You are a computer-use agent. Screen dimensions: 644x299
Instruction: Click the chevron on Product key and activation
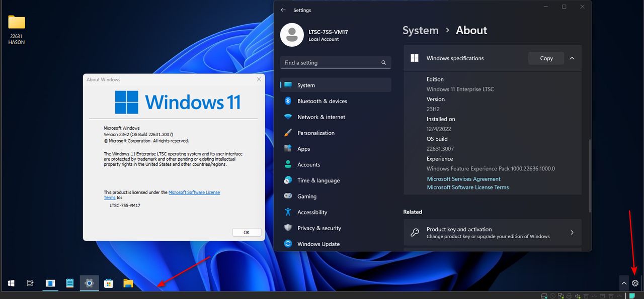pyautogui.click(x=572, y=233)
